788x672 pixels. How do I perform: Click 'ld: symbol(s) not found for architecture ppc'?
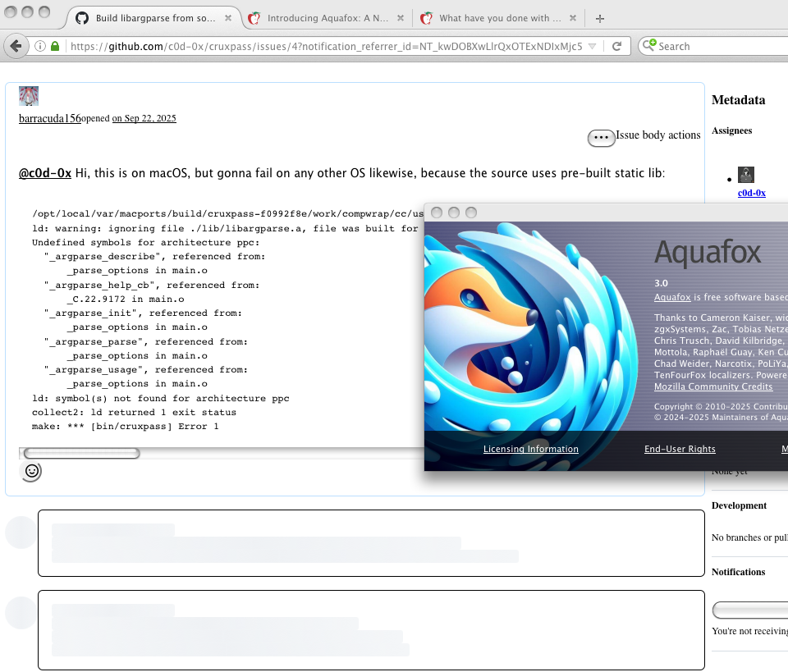(160, 398)
